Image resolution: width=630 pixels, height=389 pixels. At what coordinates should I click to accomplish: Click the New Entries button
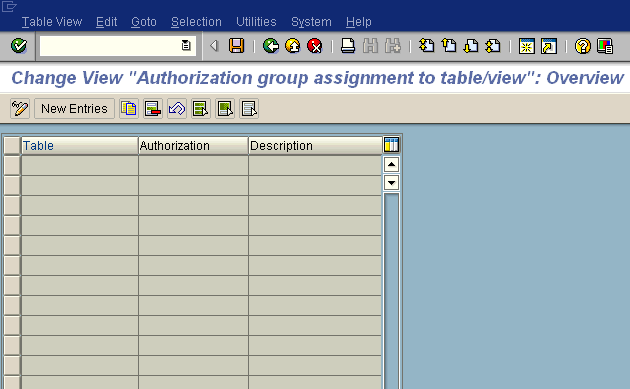pos(74,109)
